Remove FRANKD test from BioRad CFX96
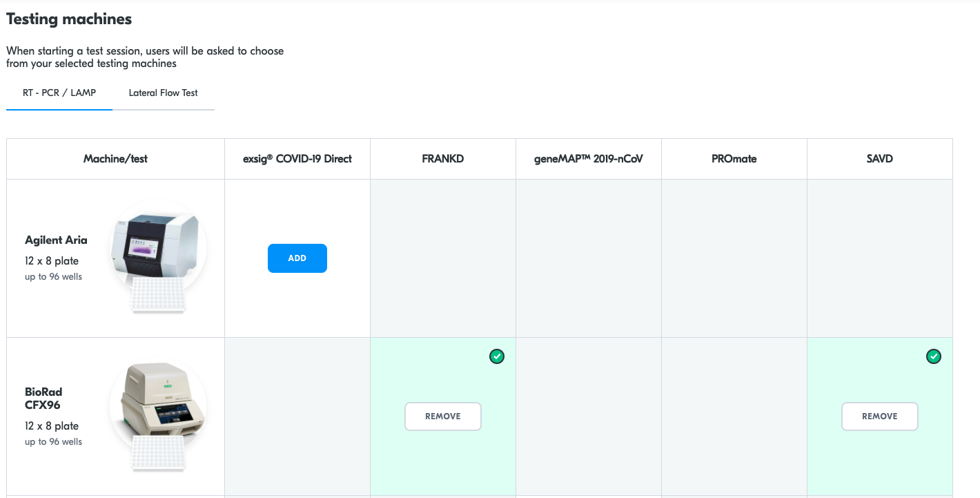This screenshot has width=980, height=498. coord(442,416)
